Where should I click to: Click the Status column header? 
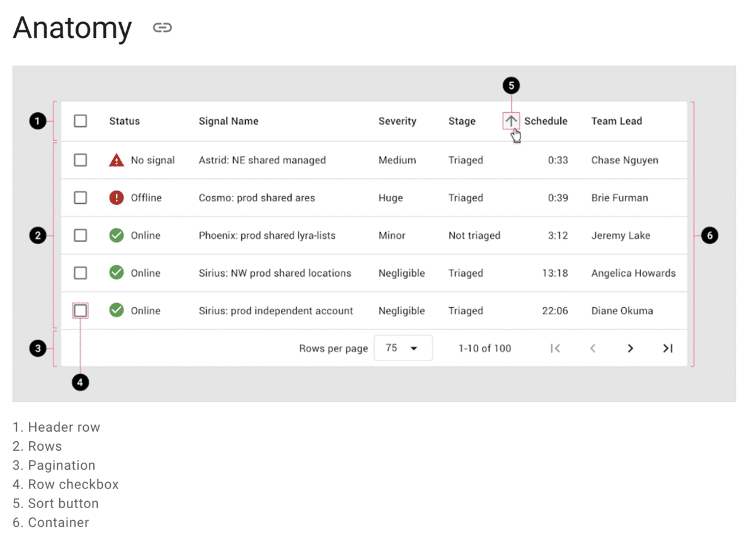(x=124, y=121)
